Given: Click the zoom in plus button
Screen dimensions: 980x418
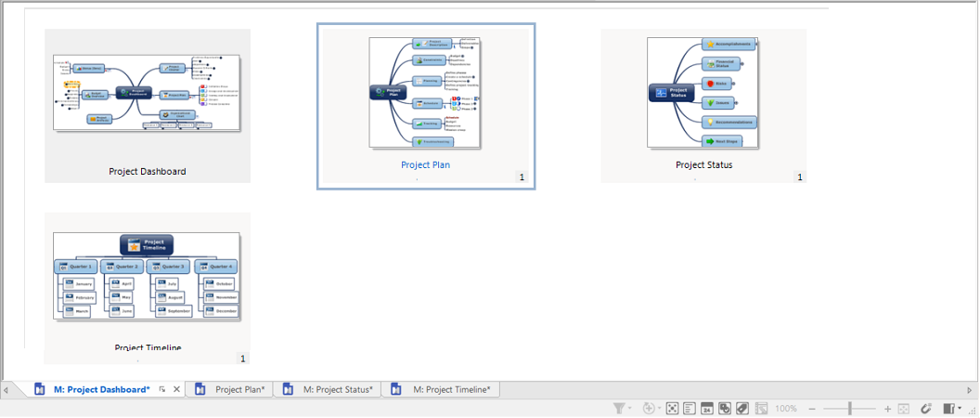Looking at the screenshot, I should [888, 409].
